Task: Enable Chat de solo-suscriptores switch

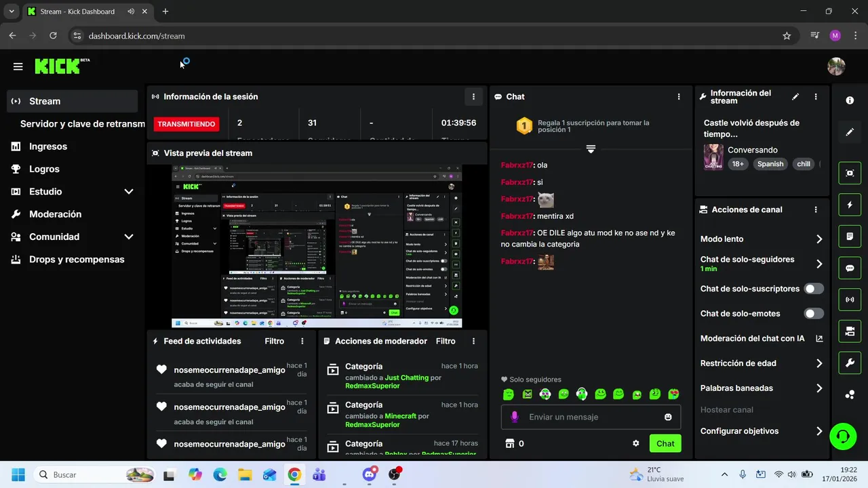Action: point(814,289)
